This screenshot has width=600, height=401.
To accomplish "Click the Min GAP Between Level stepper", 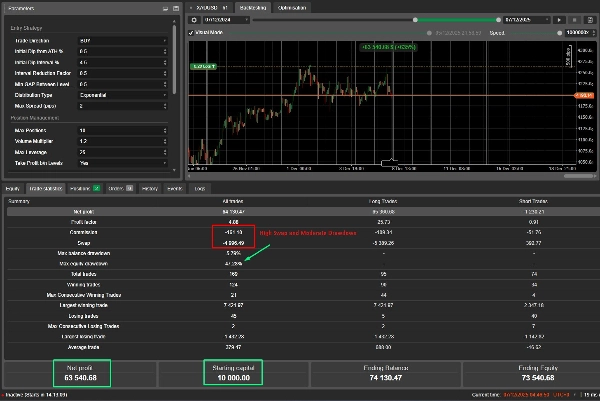I will point(165,84).
